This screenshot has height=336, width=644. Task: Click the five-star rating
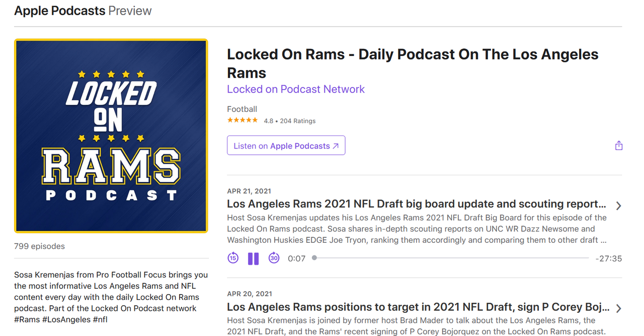click(243, 120)
